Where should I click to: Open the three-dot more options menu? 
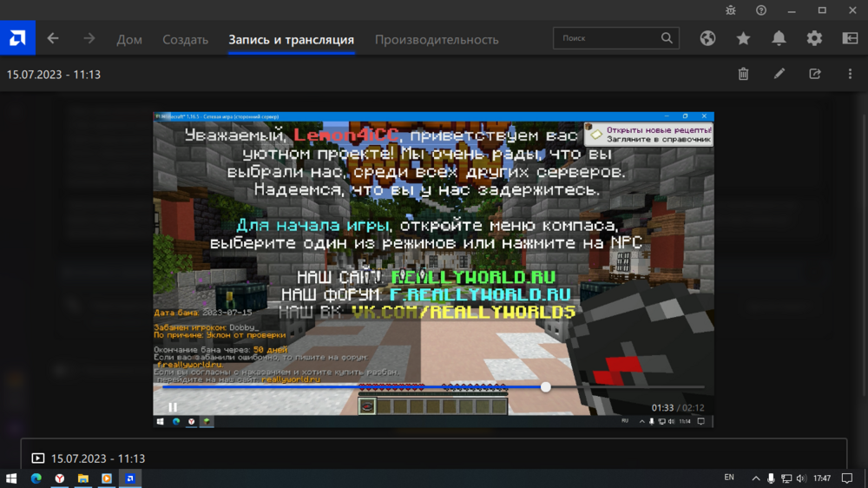(851, 74)
